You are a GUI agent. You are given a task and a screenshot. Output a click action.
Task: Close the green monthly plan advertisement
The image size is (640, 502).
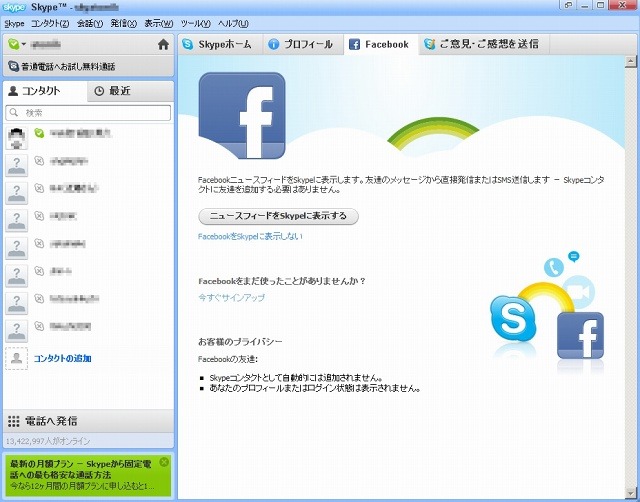164,462
